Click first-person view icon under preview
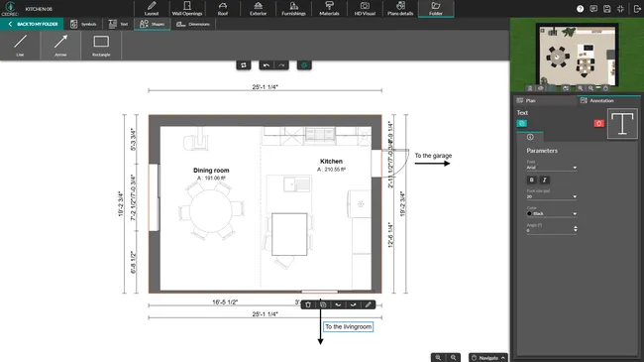Image resolution: width=644 pixels, height=362 pixels. pos(530,88)
